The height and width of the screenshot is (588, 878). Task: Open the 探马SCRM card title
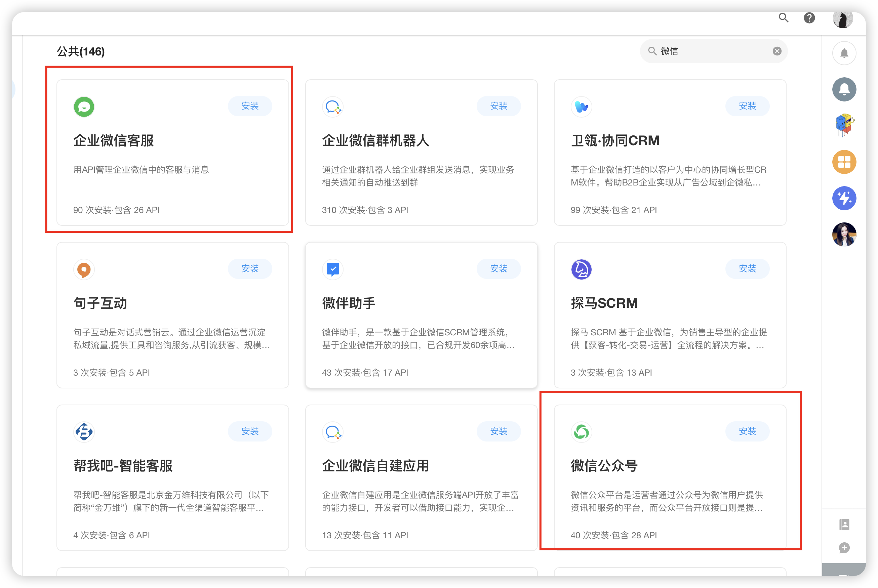(x=604, y=303)
